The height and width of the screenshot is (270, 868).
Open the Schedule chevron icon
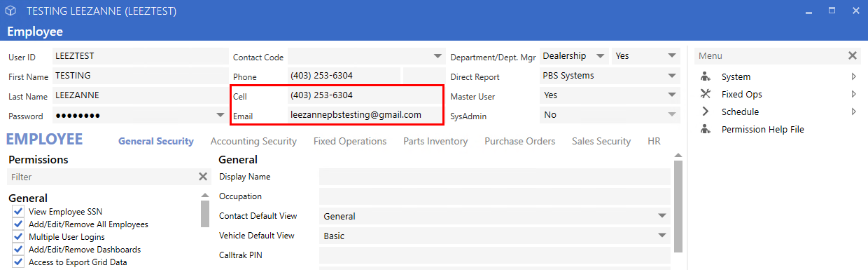click(705, 112)
